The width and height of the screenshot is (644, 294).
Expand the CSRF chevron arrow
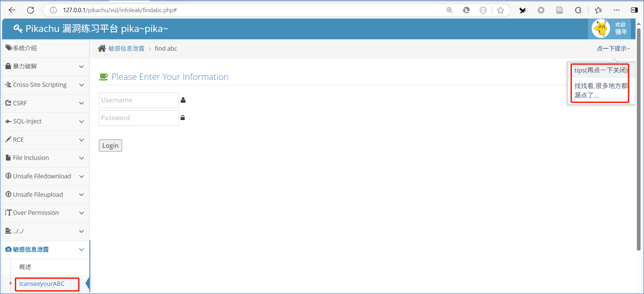pyautogui.click(x=81, y=103)
